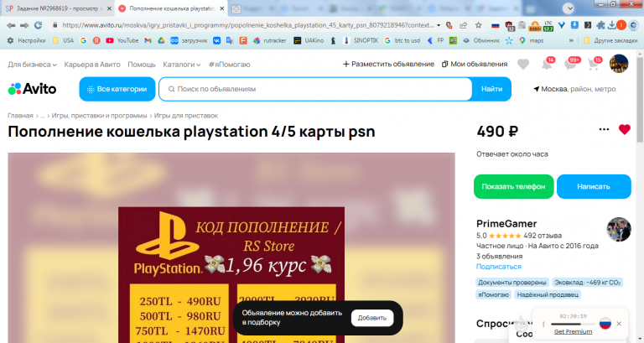The image size is (644, 343).
Task: Open the Google bookmark icon
Action: 83,40
